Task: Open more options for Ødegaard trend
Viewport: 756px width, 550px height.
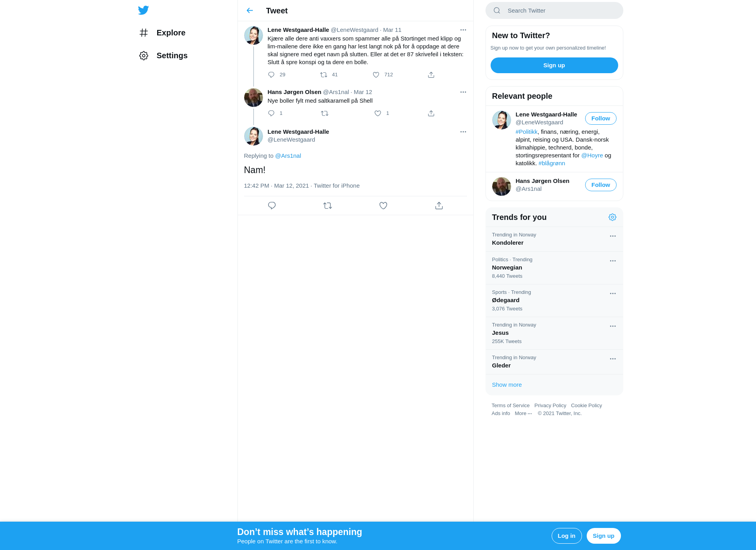Action: click(x=613, y=293)
